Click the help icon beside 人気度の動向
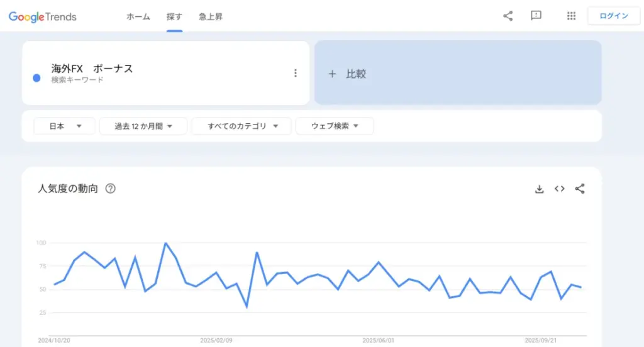 (x=110, y=189)
